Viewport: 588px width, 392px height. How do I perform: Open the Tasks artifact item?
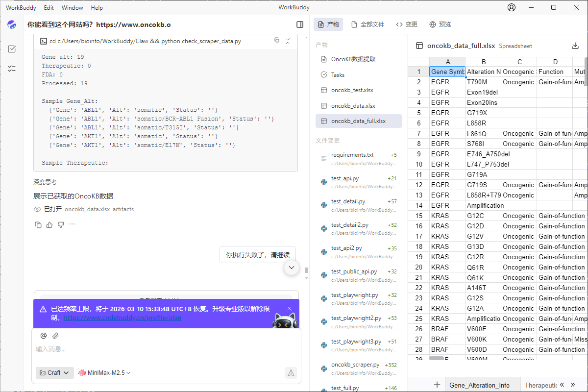pyautogui.click(x=359, y=75)
